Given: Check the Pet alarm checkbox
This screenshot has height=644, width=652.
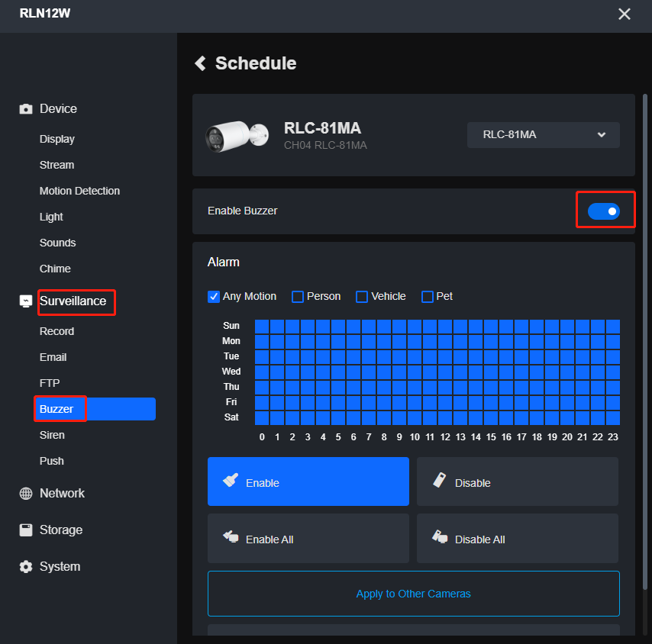Looking at the screenshot, I should [428, 297].
